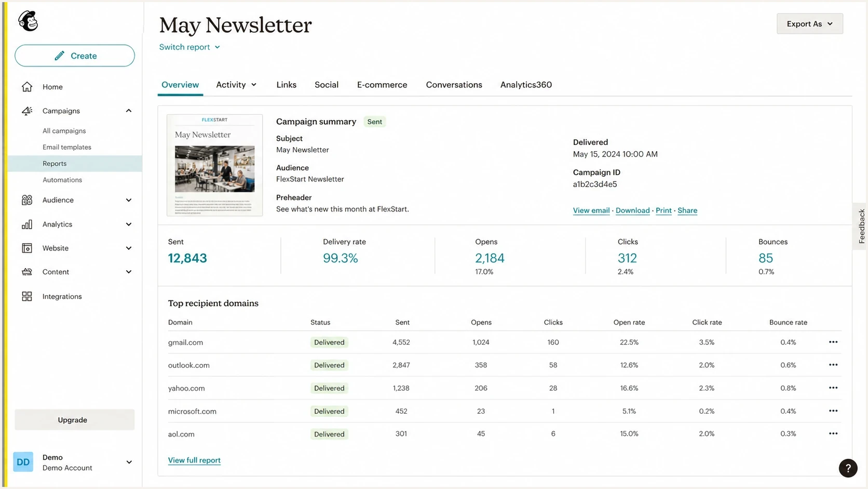The width and height of the screenshot is (868, 489).
Task: Click the aol.com domain cell
Action: pyautogui.click(x=181, y=434)
